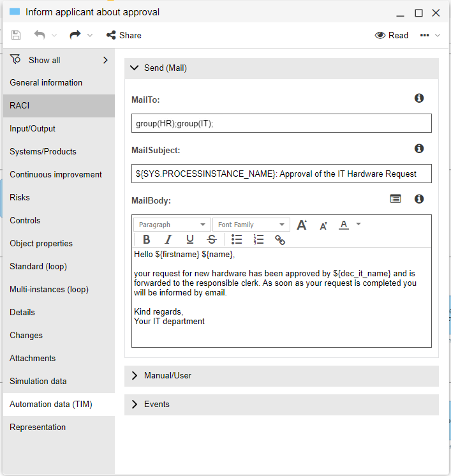Screen dimensions: 451x476
Task: Open Details section
Action: [x=59, y=313]
